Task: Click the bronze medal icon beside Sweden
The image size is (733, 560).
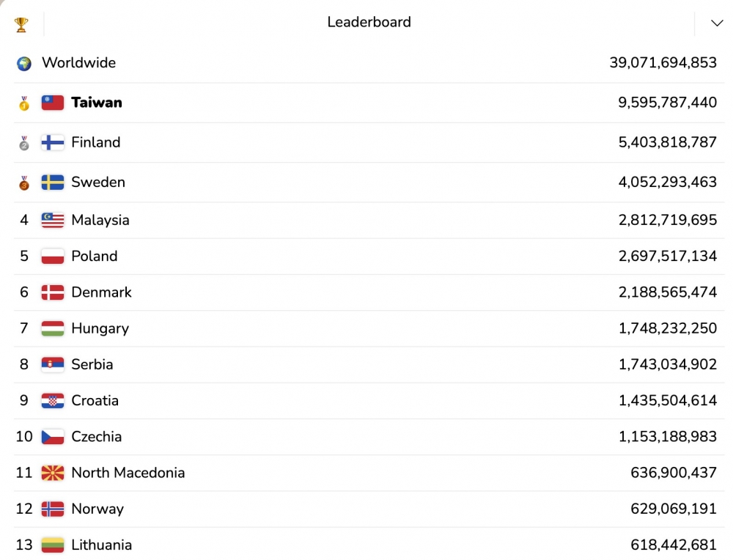Action: [x=24, y=183]
